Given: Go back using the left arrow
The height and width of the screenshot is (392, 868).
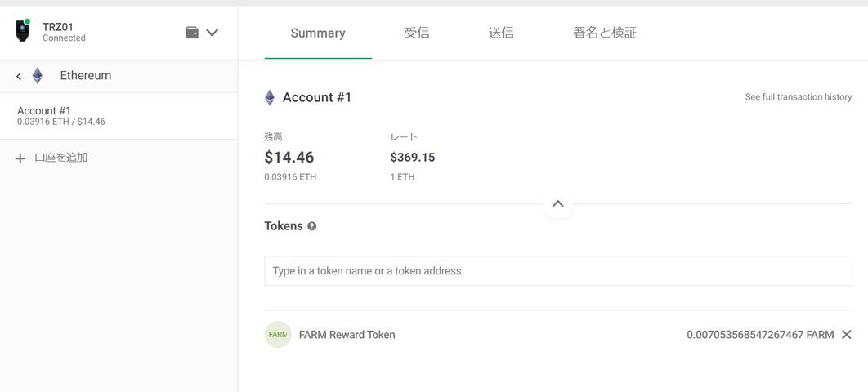Looking at the screenshot, I should 19,76.
